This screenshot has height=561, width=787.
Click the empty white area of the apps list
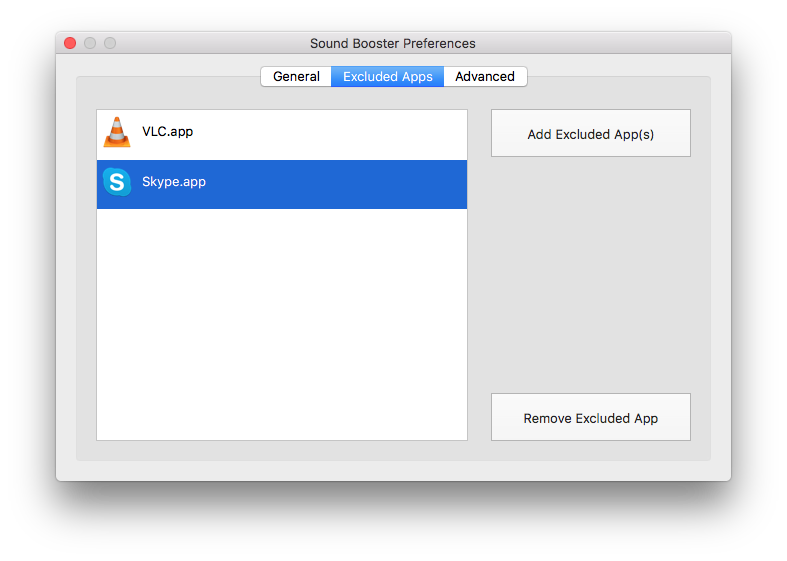(282, 324)
